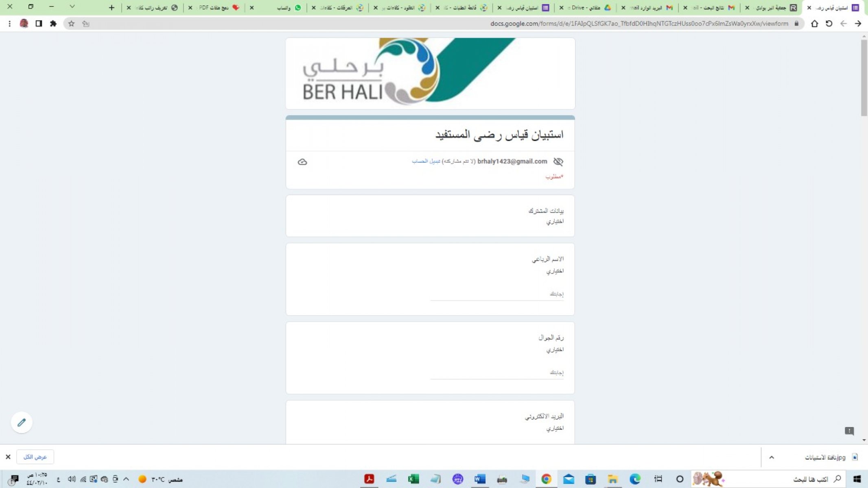This screenshot has width=868, height=488.
Task: Open the Windows Start menu
Action: [857, 479]
